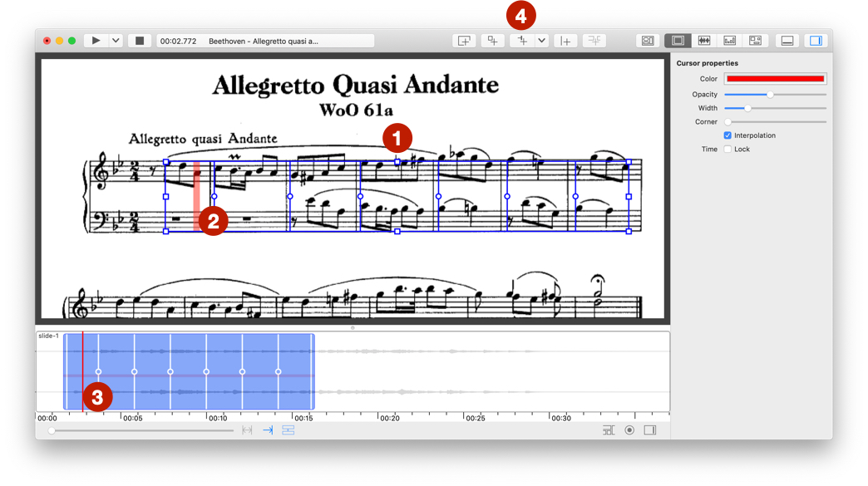The width and height of the screenshot is (868, 486).
Task: Open the red cursor Color swatch
Action: pyautogui.click(x=775, y=79)
